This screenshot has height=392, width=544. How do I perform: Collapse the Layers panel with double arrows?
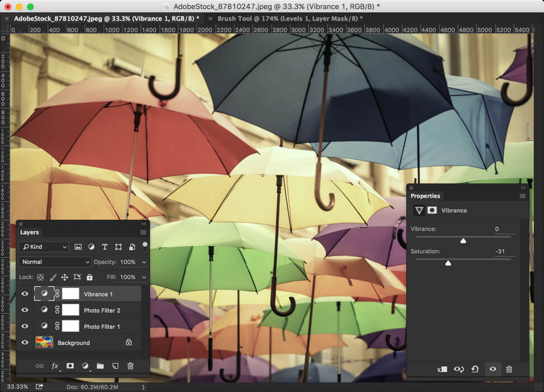[x=144, y=224]
